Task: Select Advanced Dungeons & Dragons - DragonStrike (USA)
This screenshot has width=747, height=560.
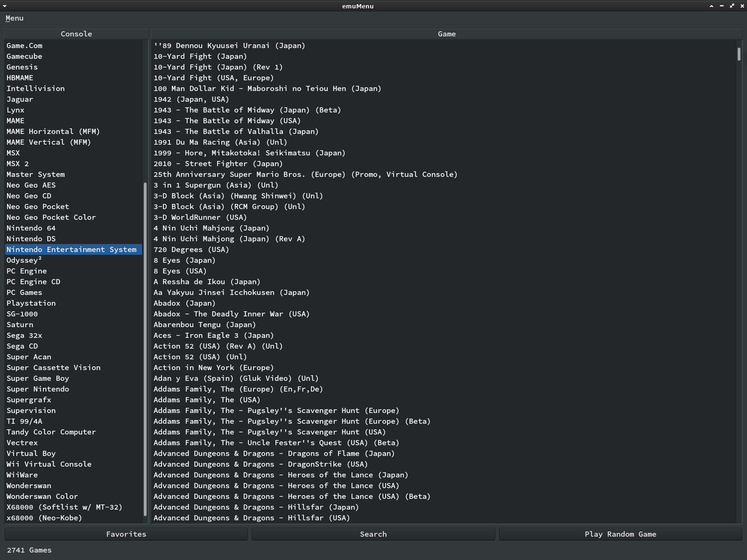Action: (x=444, y=464)
